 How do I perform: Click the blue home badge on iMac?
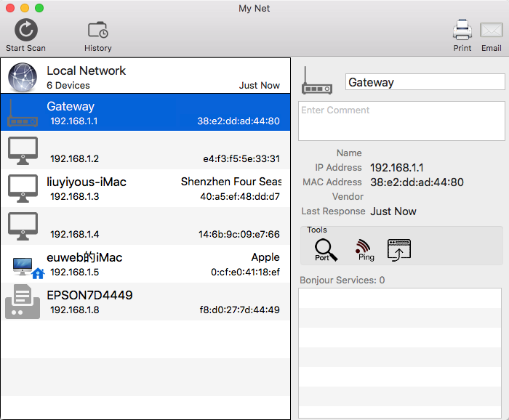coord(38,273)
